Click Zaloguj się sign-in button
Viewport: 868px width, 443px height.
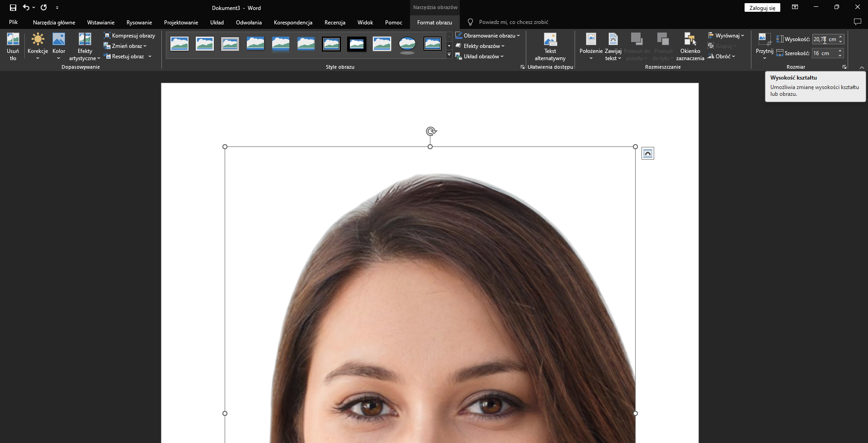click(x=762, y=8)
